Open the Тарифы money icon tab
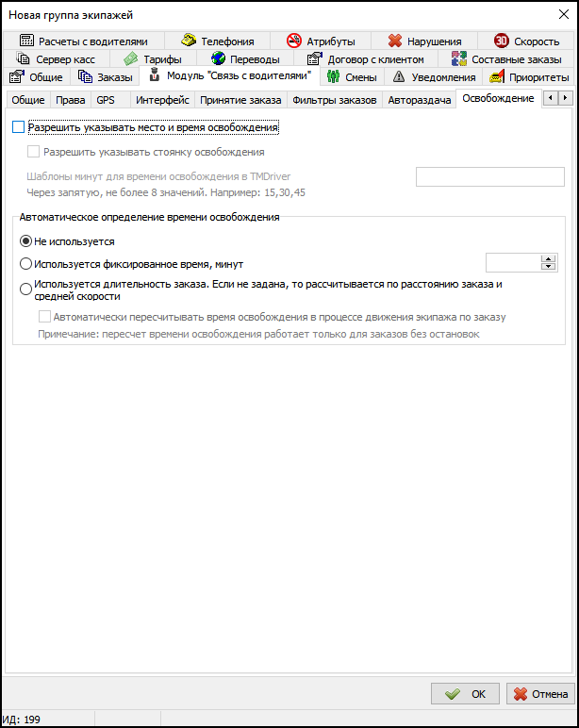 coord(131,59)
